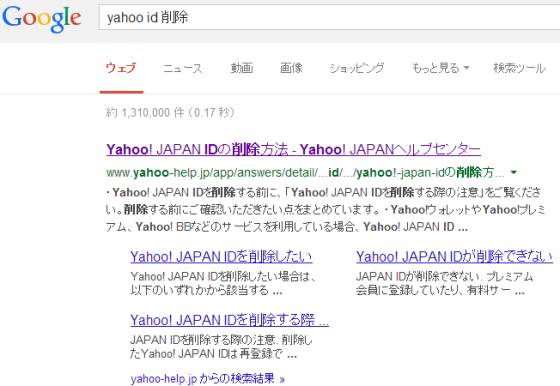Click the Google logo
560x386 pixels.
[x=41, y=19]
